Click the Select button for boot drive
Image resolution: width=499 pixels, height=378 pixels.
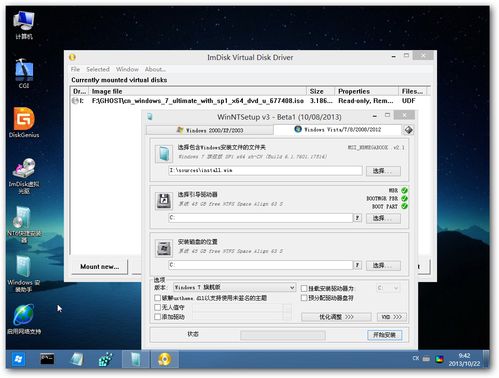[383, 218]
